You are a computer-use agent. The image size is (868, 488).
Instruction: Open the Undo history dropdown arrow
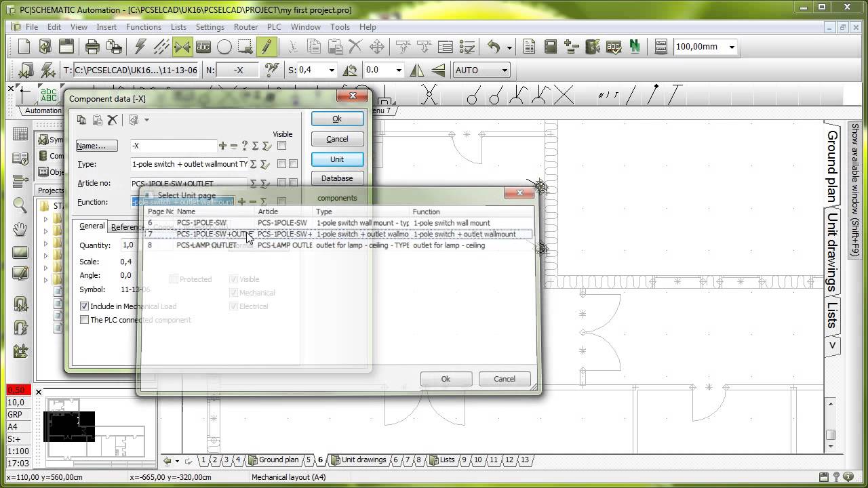tap(509, 47)
